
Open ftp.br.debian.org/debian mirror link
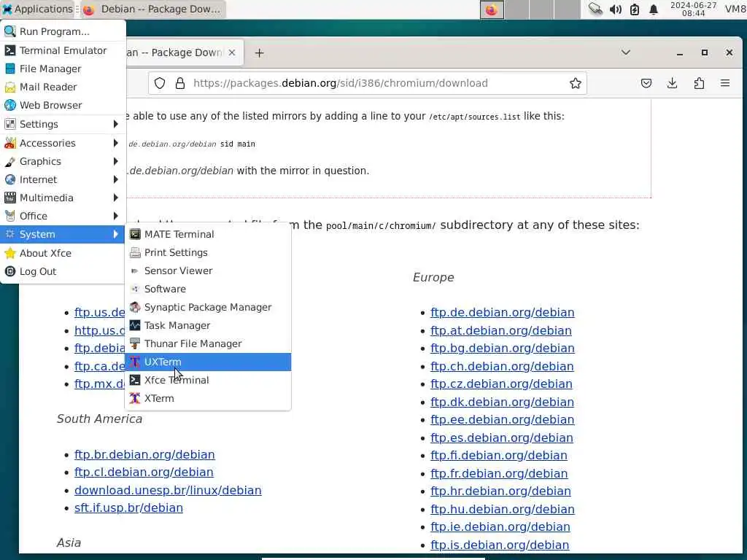144,454
